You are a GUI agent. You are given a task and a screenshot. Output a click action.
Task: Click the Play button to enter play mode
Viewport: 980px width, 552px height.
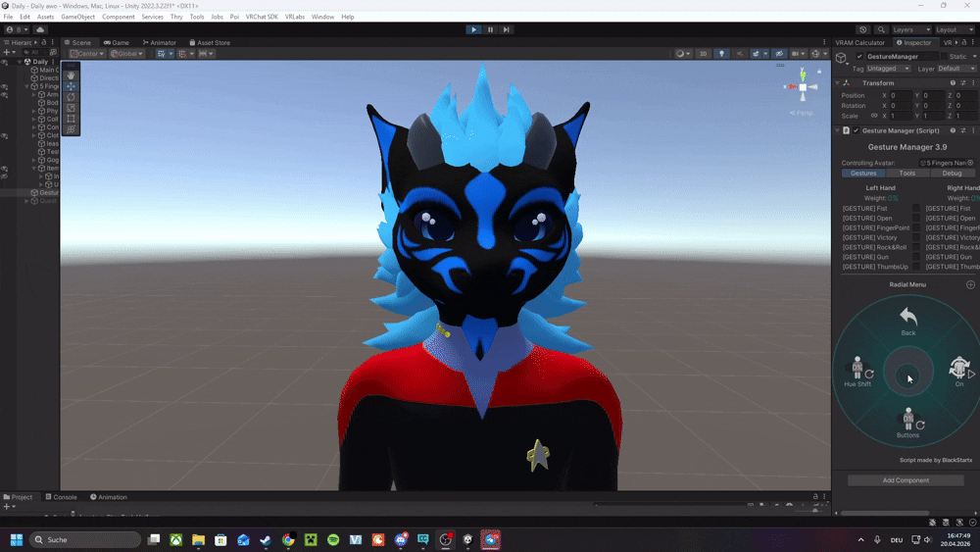coord(474,29)
